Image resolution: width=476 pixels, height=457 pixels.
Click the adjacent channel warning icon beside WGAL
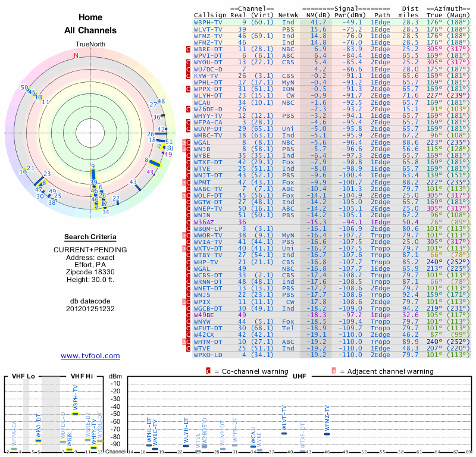tap(184, 143)
